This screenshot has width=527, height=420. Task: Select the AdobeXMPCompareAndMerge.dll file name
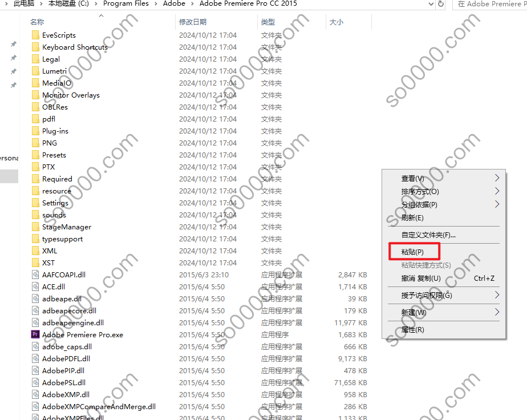click(99, 406)
